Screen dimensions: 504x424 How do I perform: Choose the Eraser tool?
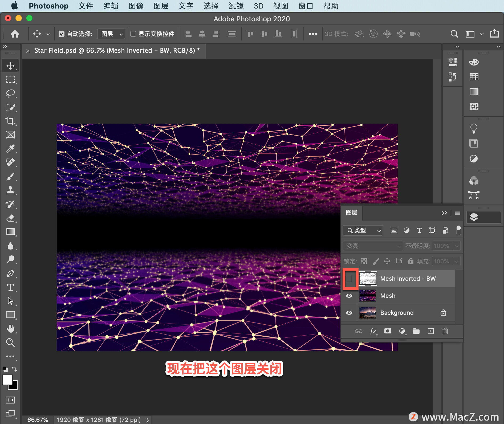coord(10,218)
